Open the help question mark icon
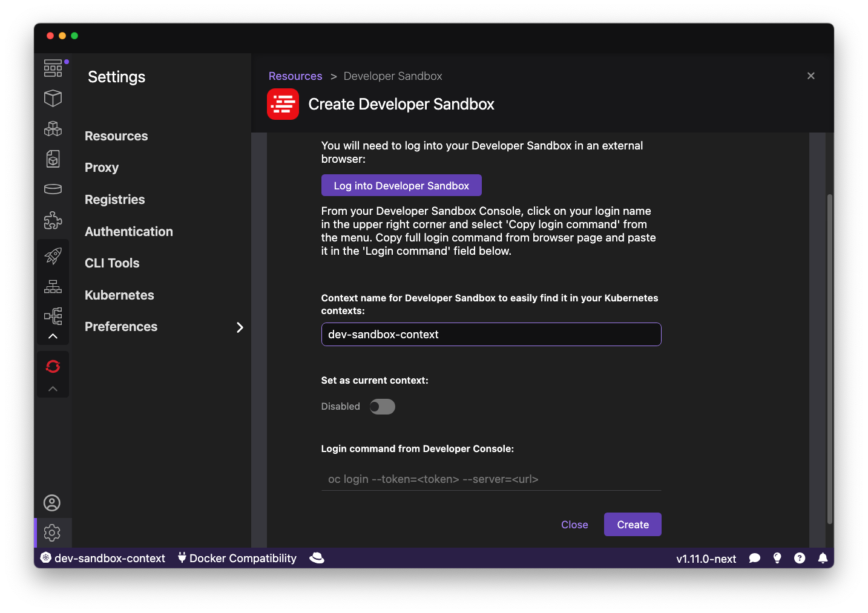The height and width of the screenshot is (613, 868). [800, 558]
